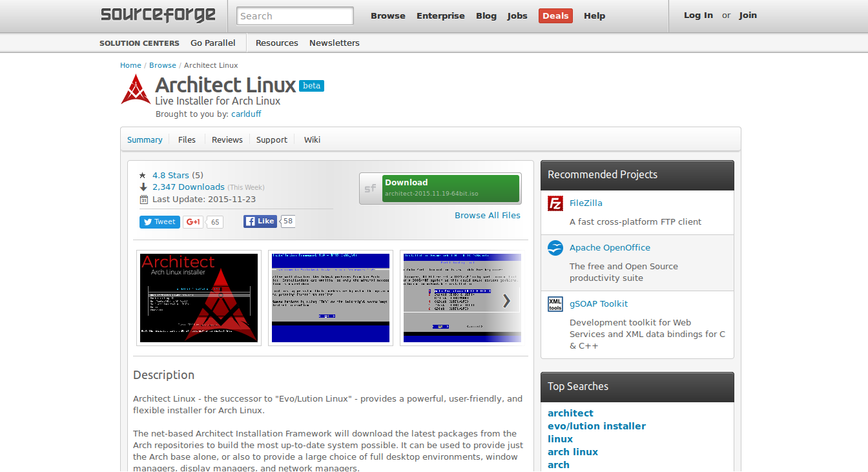The height and width of the screenshot is (472, 868).
Task: Click the Facebook Like button
Action: pyautogui.click(x=260, y=221)
